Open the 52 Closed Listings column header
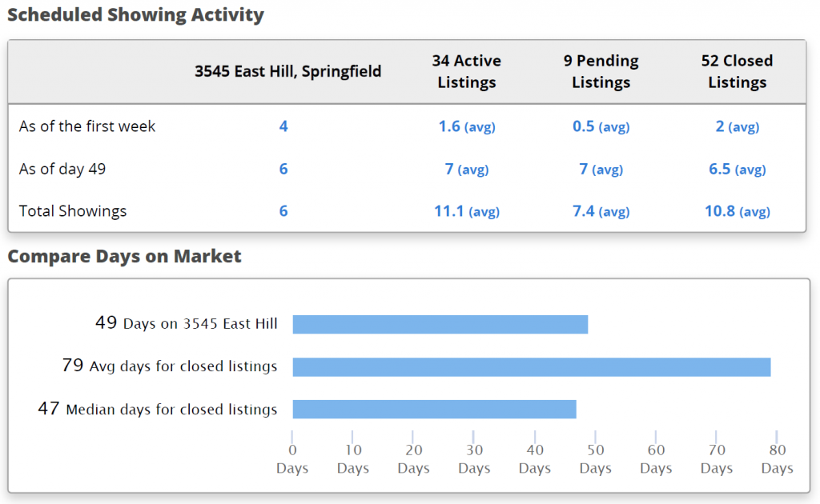This screenshot has width=820, height=504. (736, 71)
